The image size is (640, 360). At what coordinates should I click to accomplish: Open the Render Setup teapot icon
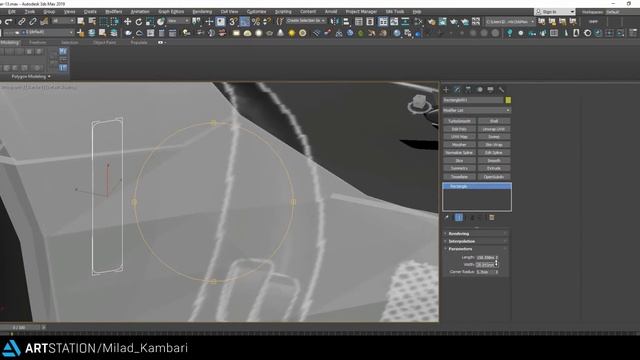pyautogui.click(x=431, y=22)
